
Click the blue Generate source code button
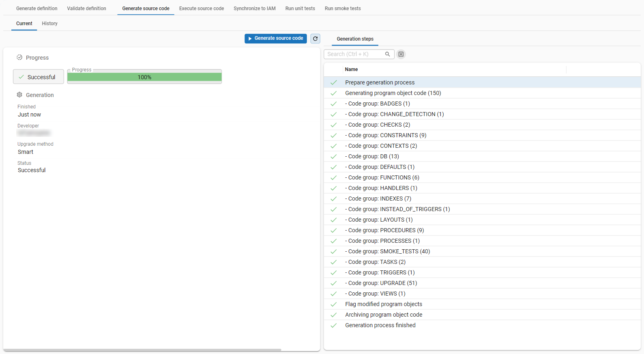276,39
